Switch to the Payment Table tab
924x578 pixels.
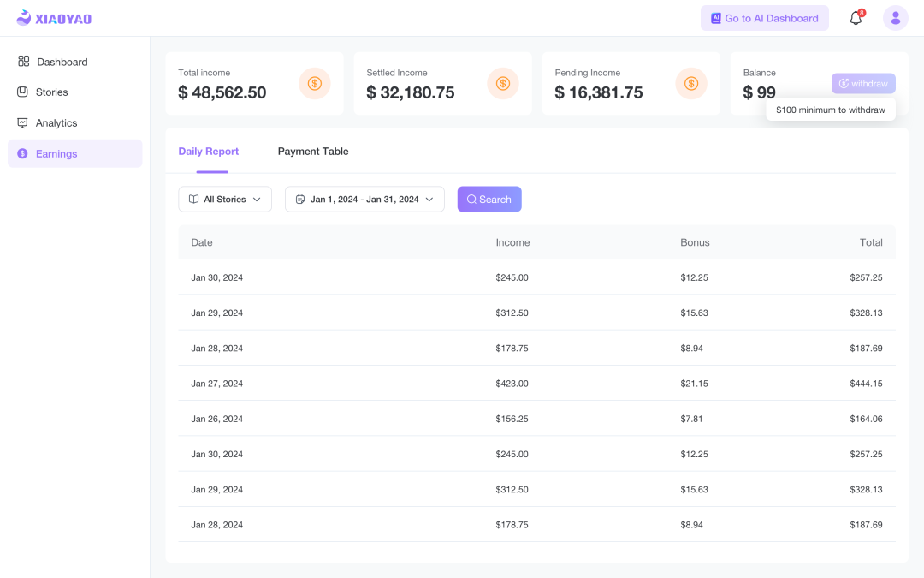313,152
